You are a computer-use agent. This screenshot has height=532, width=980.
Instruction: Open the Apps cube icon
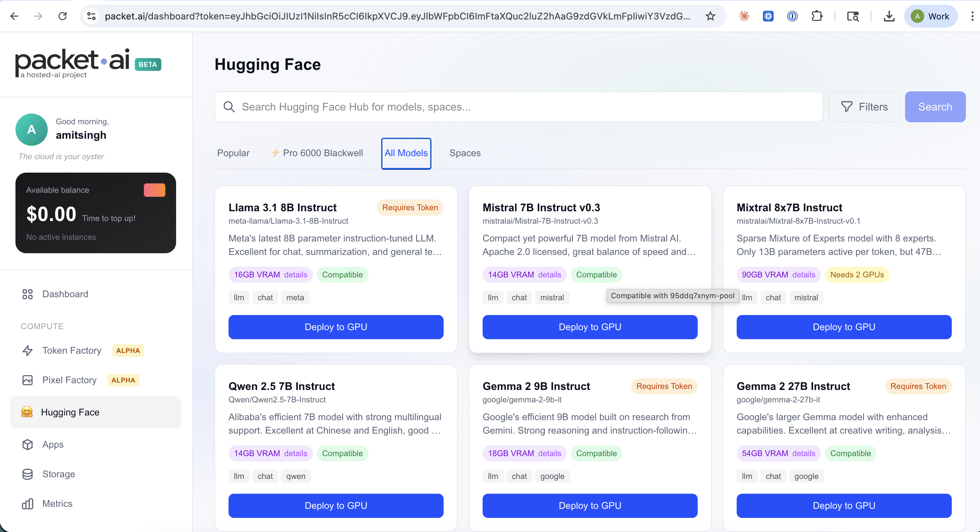(28, 444)
